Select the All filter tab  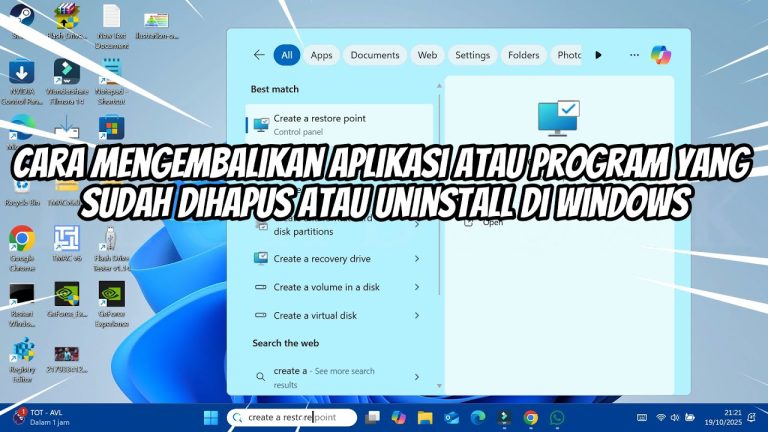click(287, 55)
